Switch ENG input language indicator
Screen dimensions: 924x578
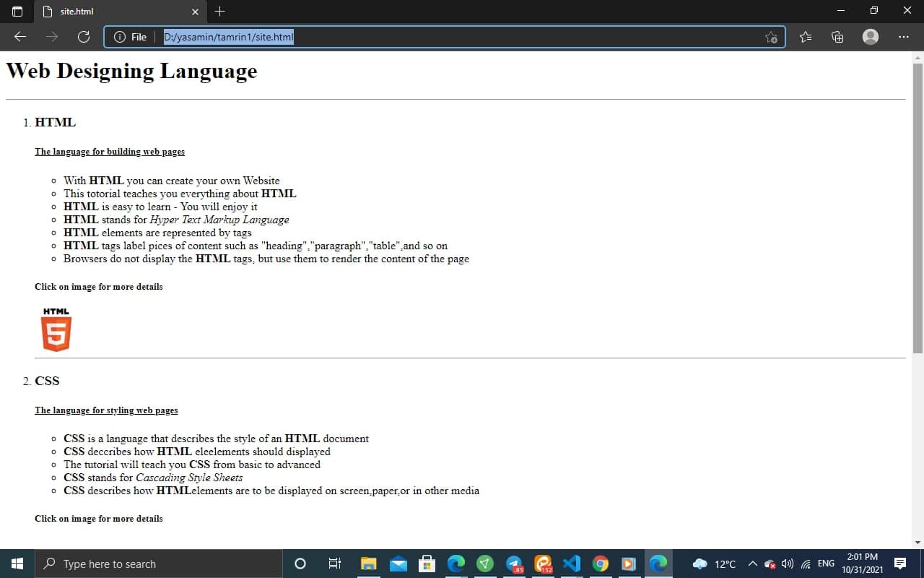pos(826,564)
